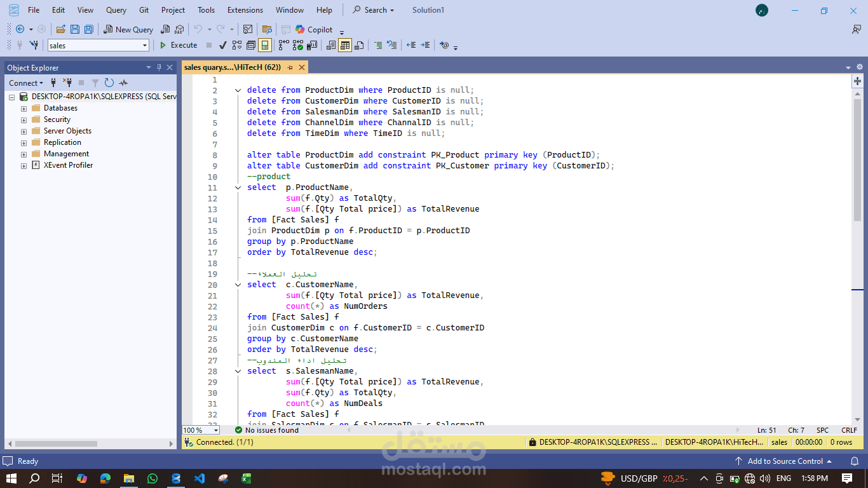The width and height of the screenshot is (868, 488).
Task: Parse the query with the checkmark icon
Action: click(x=223, y=45)
